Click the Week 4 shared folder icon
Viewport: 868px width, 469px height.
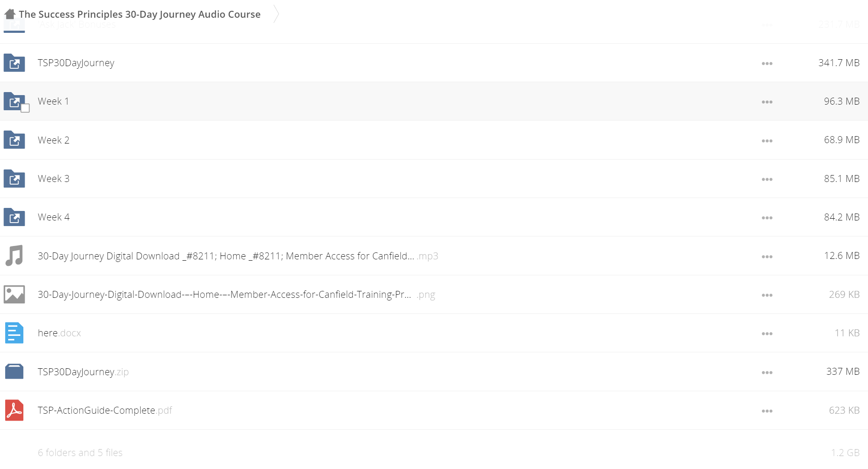[14, 217]
